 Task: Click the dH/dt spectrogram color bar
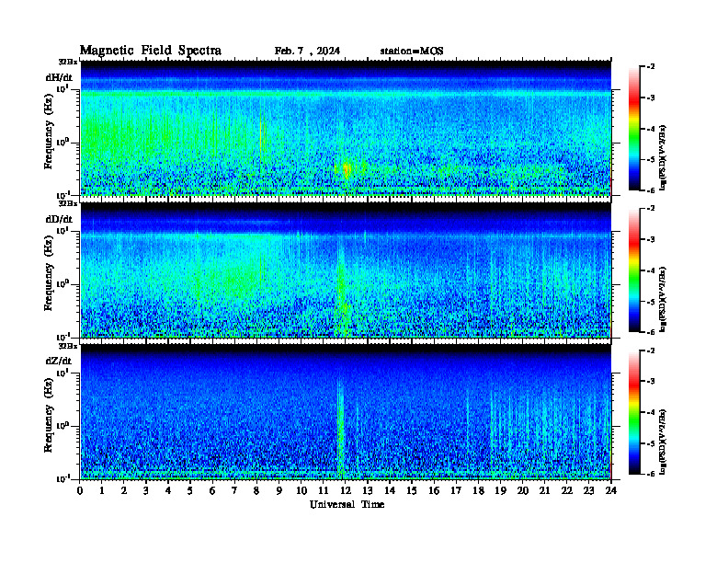tap(633, 129)
